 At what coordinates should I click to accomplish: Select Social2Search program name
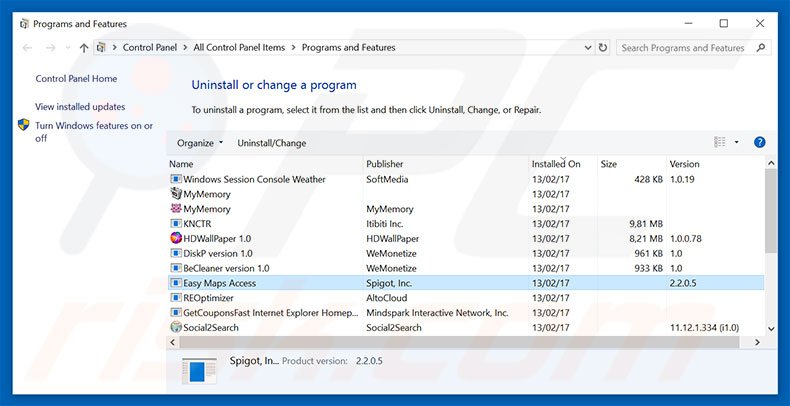pyautogui.click(x=211, y=328)
